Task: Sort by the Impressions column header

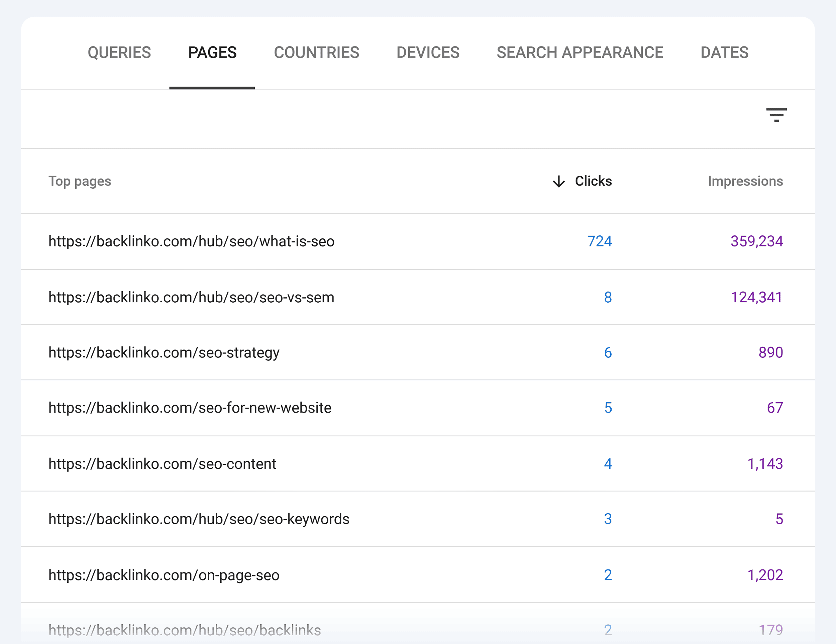Action: click(745, 181)
